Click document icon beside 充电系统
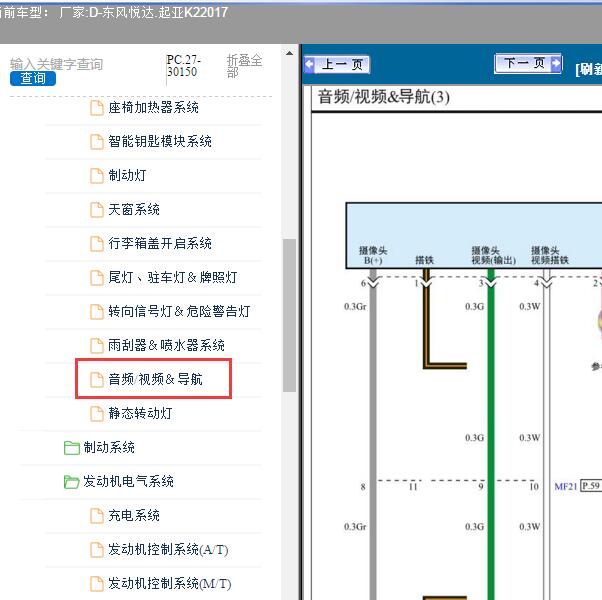 (97, 516)
